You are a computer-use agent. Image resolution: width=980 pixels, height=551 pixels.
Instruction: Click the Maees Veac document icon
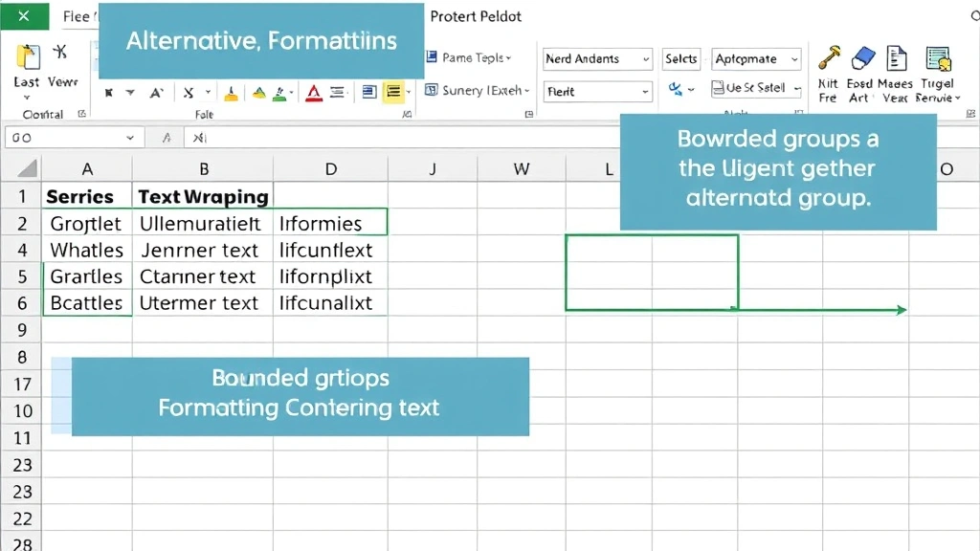pyautogui.click(x=896, y=59)
